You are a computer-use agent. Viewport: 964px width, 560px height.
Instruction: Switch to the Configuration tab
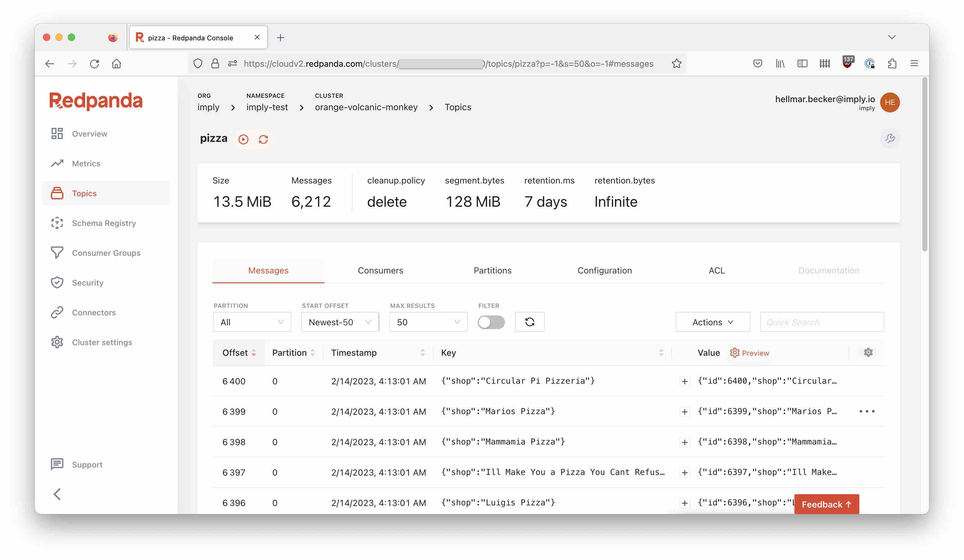[604, 270]
